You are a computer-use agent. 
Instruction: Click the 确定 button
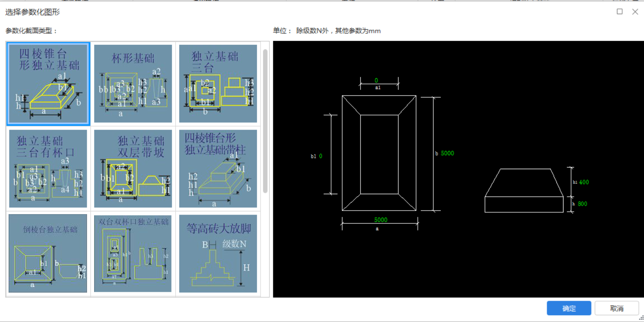point(569,308)
